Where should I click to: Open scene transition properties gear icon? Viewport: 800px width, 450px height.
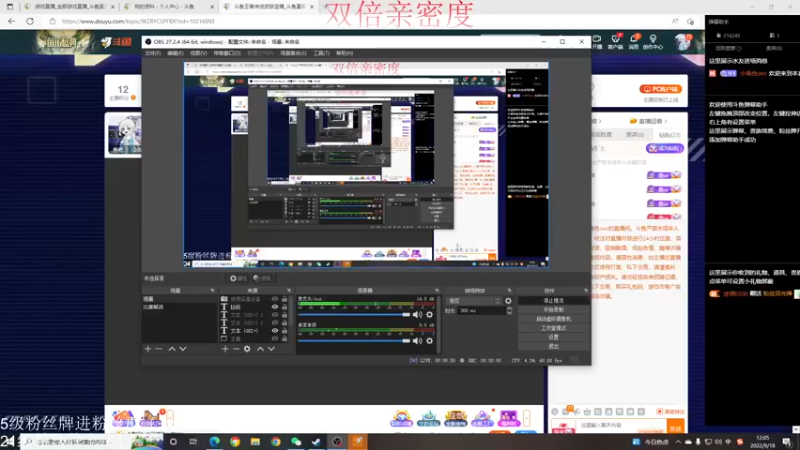tap(508, 301)
